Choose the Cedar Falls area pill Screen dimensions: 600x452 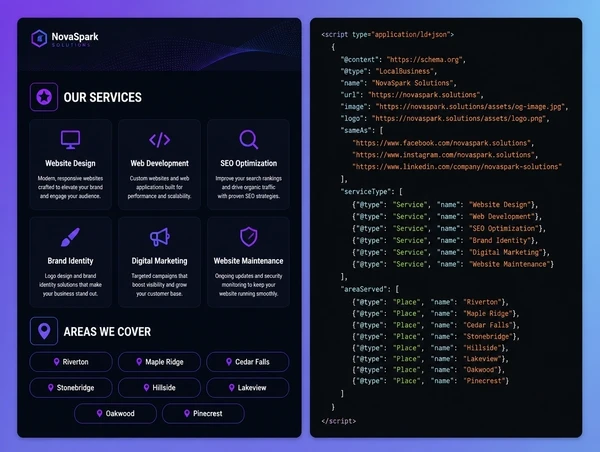[248, 362]
